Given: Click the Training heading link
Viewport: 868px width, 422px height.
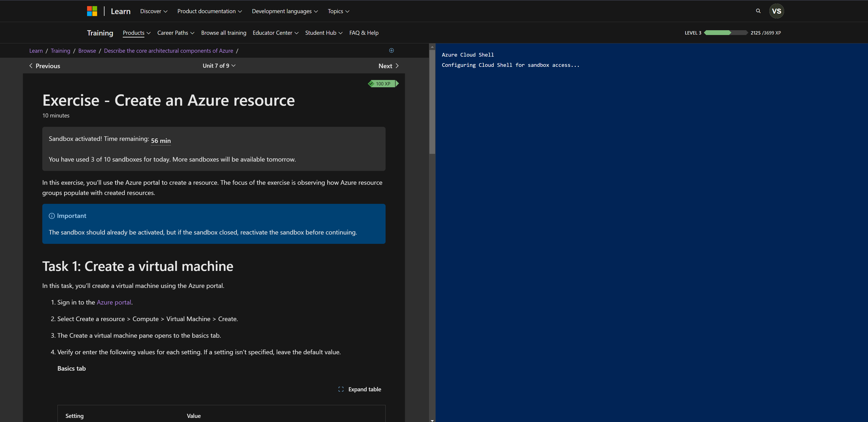Looking at the screenshot, I should (100, 33).
